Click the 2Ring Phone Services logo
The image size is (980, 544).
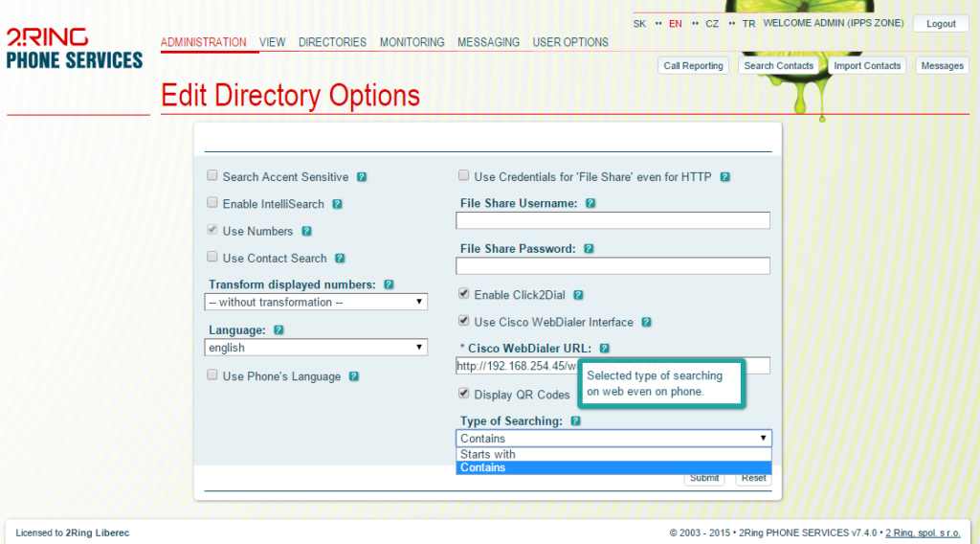pos(75,48)
